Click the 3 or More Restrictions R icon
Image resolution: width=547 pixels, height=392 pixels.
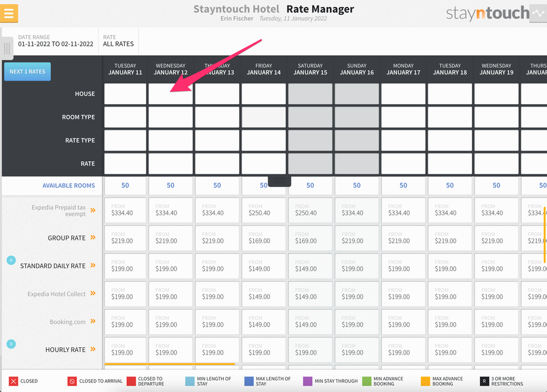click(x=484, y=381)
